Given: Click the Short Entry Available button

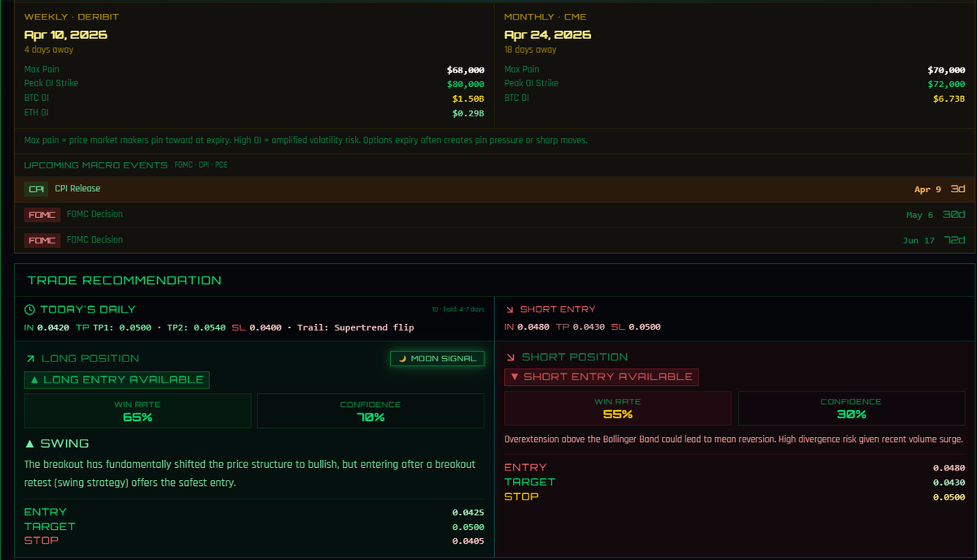Looking at the screenshot, I should [x=602, y=377].
